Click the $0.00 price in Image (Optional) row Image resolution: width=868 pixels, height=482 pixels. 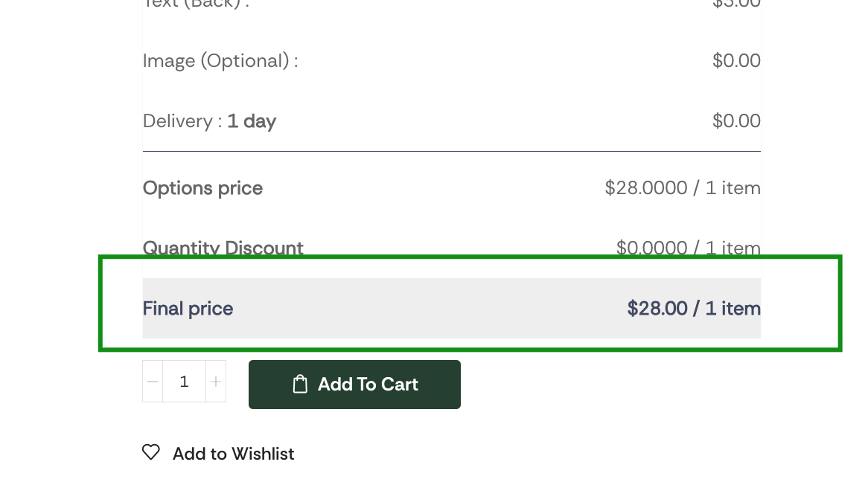click(736, 60)
